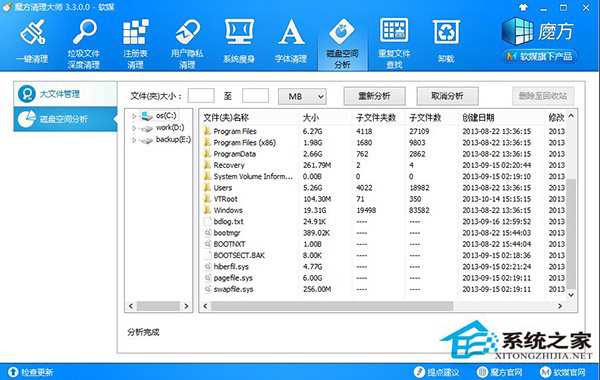600x380 pixels.
Task: Click the Users folder icon
Action: [207, 187]
